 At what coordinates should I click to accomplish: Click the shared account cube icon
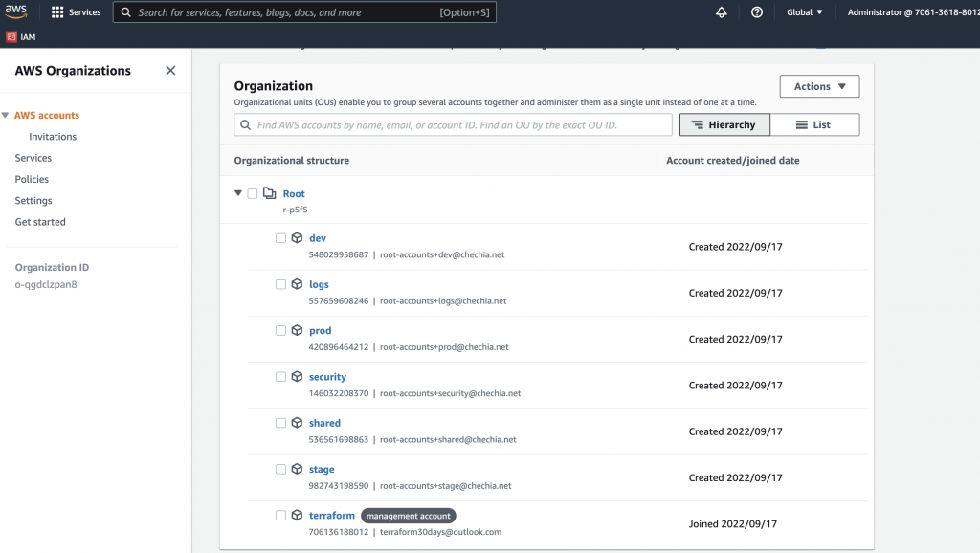[297, 423]
